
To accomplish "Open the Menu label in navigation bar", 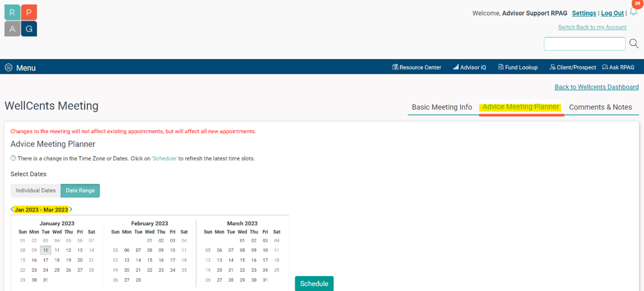I will tap(26, 68).
